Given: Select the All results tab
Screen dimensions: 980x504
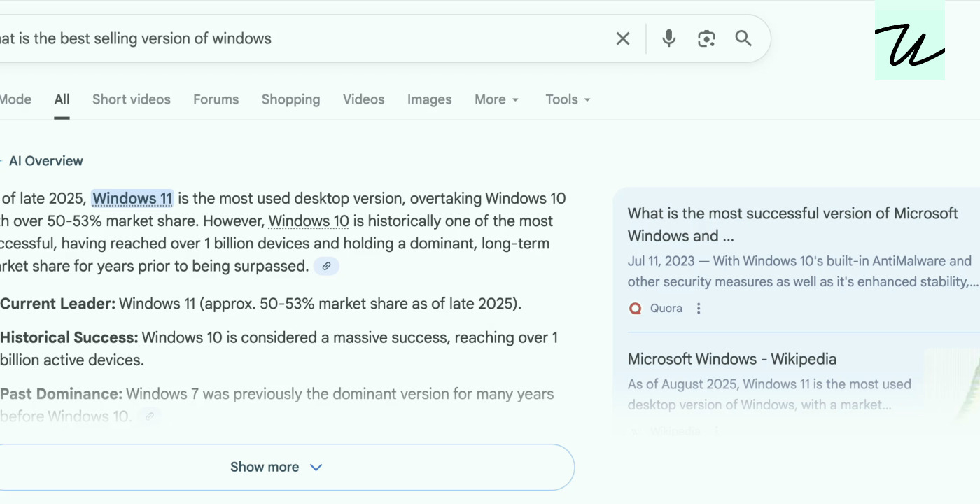Looking at the screenshot, I should coord(62,99).
